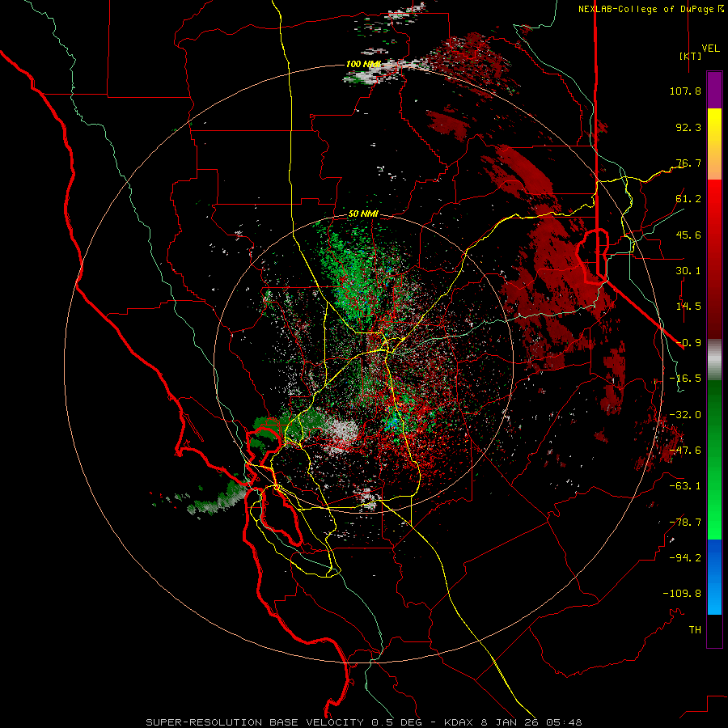The height and width of the screenshot is (728, 728).
Task: Click the 76.7 value on the velocity scale
Action: [688, 163]
